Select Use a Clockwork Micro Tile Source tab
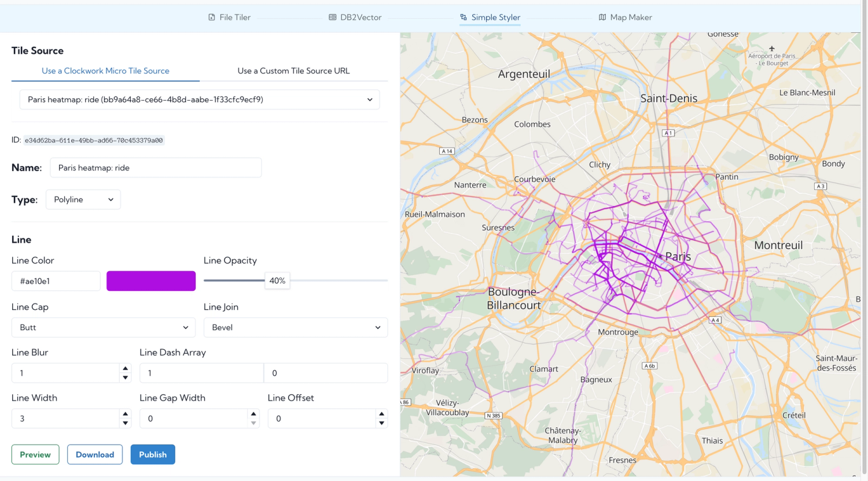The image size is (868, 481). [105, 71]
